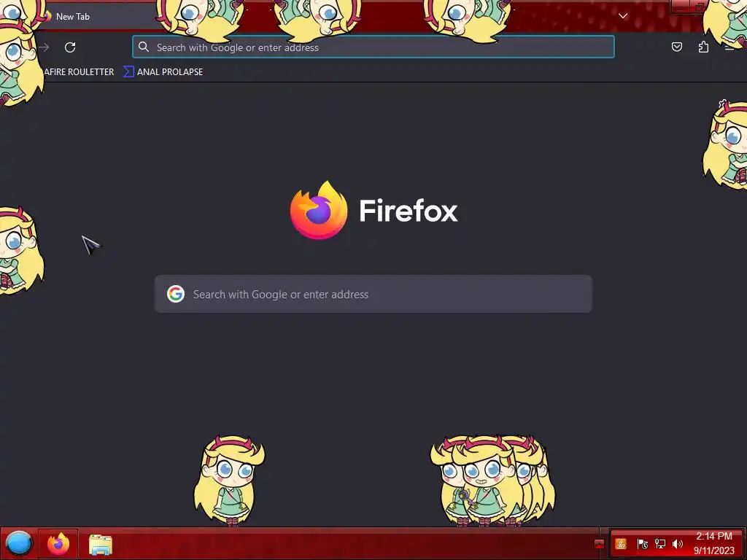Open the ANAL PROLAPSE bookmark

[163, 72]
